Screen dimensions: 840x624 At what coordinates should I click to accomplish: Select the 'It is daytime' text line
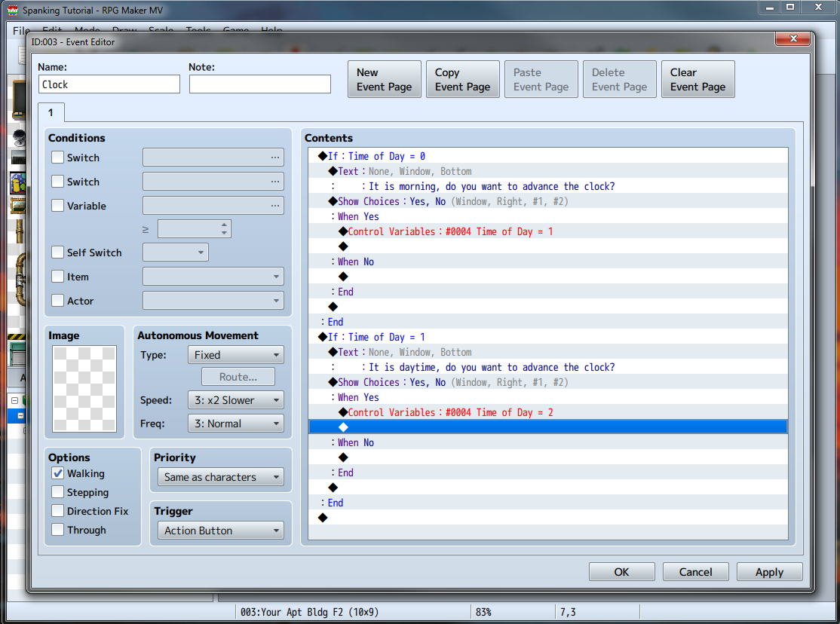[548, 367]
